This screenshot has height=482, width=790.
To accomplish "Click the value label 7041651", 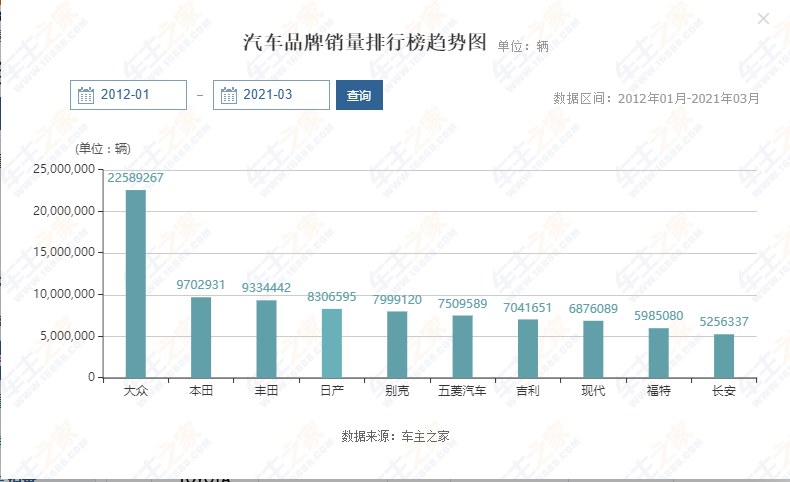I will [528, 308].
